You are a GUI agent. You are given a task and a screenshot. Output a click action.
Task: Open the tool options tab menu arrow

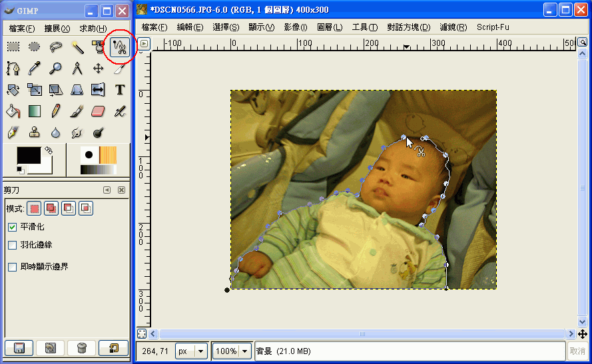click(x=107, y=190)
